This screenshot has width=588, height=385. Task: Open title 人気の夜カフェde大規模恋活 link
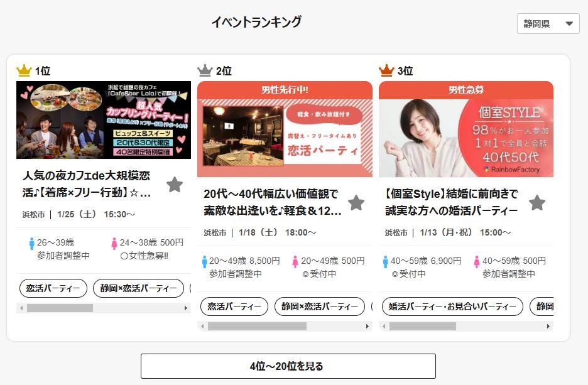[87, 184]
